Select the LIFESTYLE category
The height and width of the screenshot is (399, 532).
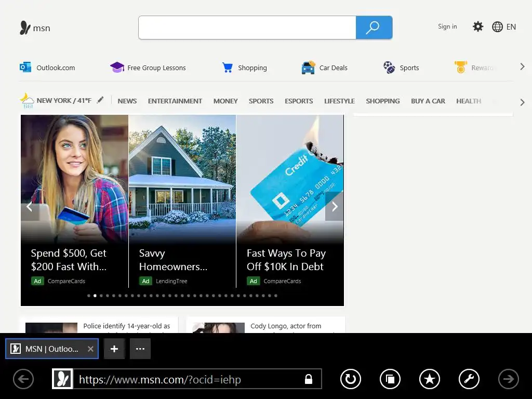(339, 101)
